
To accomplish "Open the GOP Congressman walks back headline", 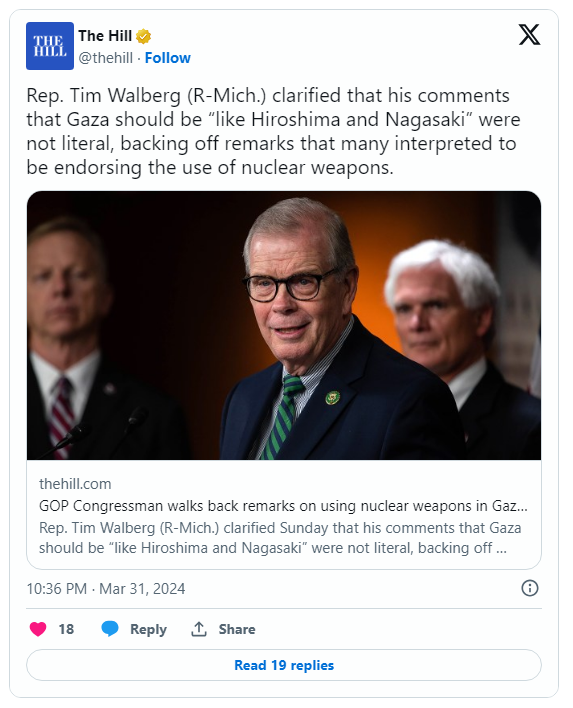I will click(x=283, y=506).
